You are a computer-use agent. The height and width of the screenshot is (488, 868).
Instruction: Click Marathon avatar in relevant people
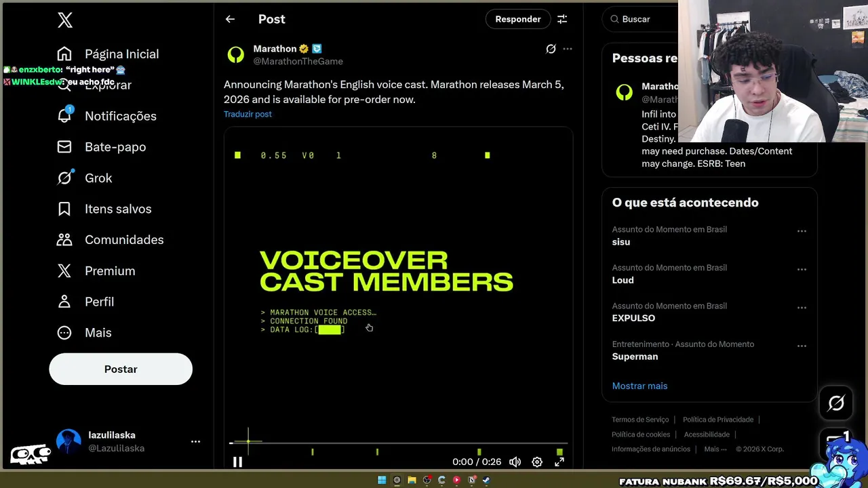624,93
